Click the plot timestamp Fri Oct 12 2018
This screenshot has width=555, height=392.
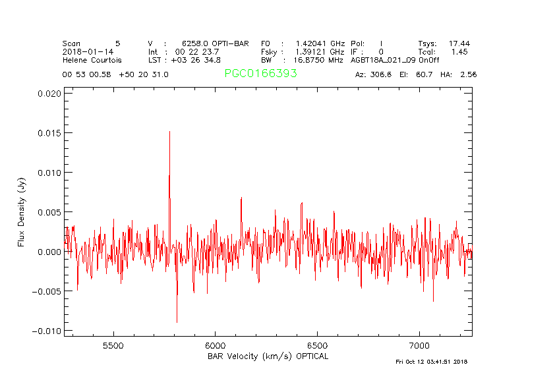coord(432,362)
